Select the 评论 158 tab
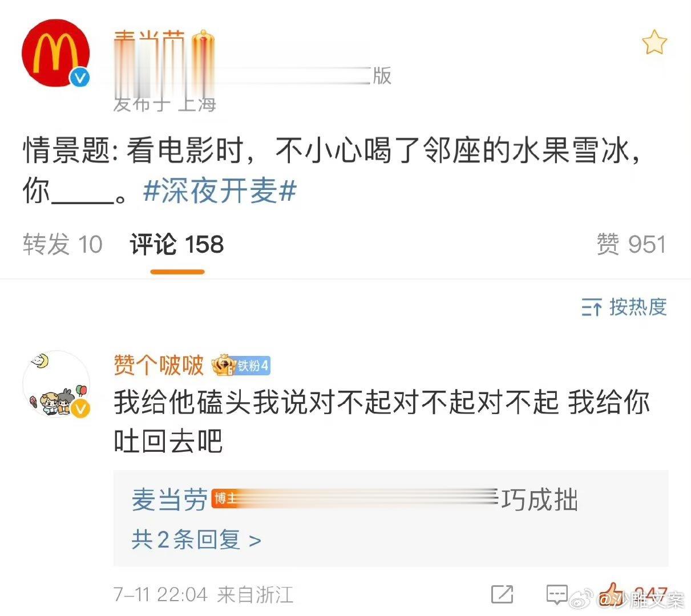 point(177,245)
